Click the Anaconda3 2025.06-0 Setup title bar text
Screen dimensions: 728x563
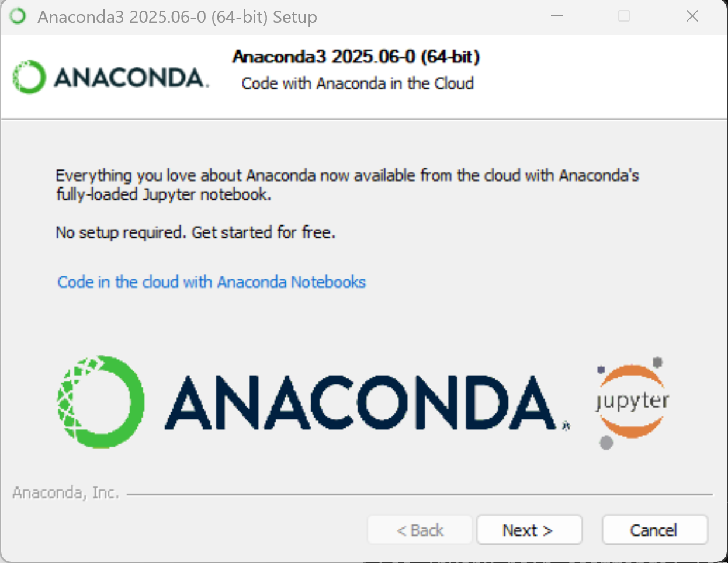(x=178, y=17)
